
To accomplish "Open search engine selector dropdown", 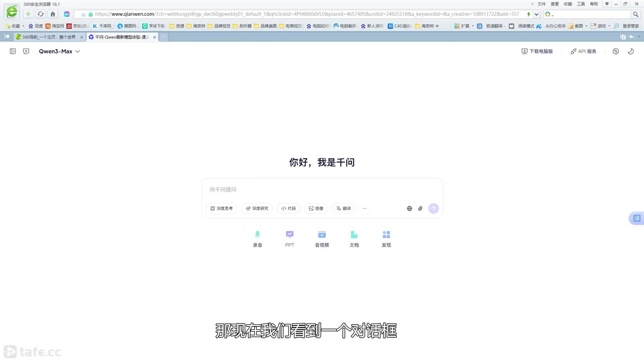I will tap(549, 14).
